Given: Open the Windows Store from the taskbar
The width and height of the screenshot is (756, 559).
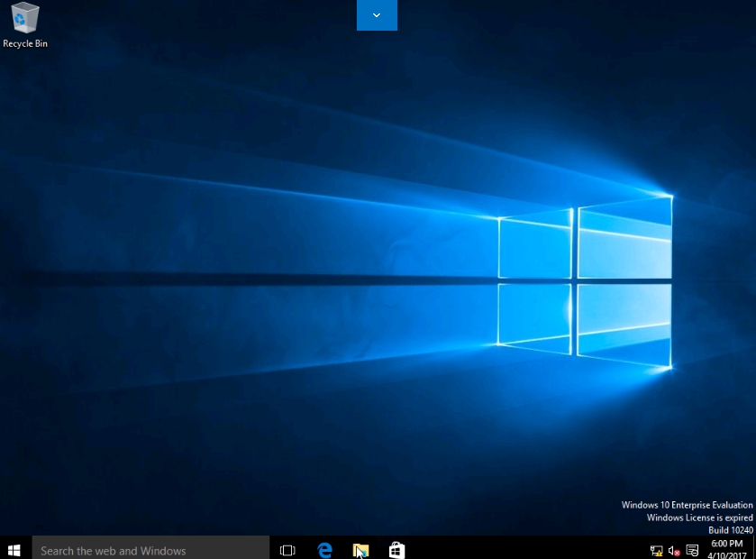Looking at the screenshot, I should click(396, 550).
